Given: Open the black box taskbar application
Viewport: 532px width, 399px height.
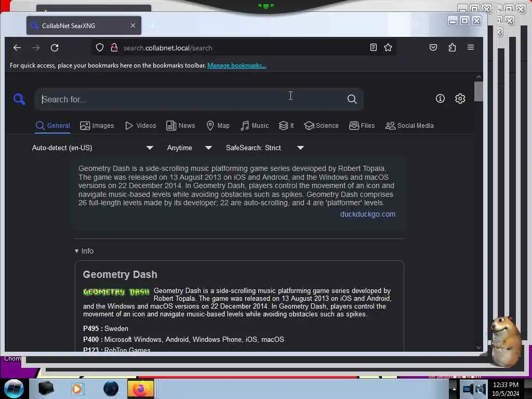Looking at the screenshot, I should point(46,389).
